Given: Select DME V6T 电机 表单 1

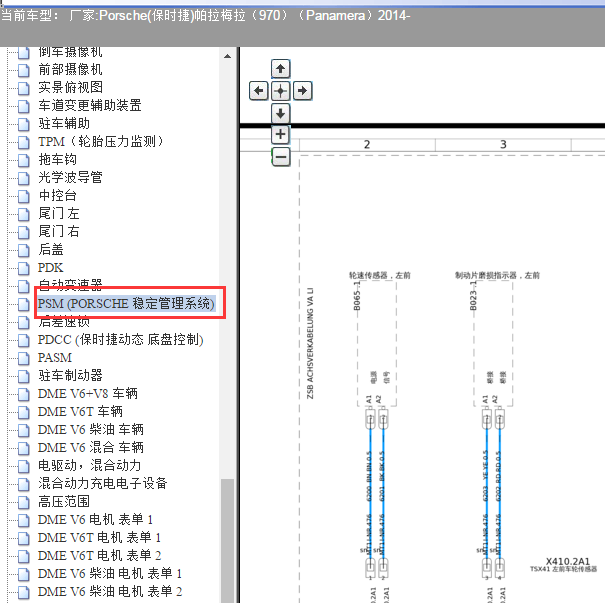Looking at the screenshot, I should tap(99, 538).
